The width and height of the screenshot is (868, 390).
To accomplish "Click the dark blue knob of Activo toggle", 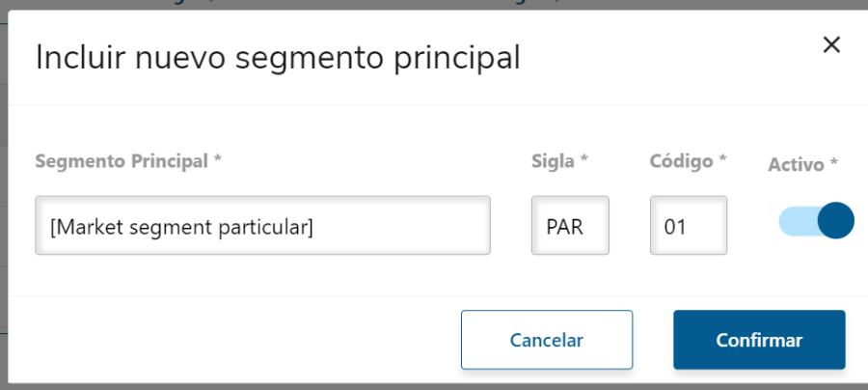I will tap(835, 221).
